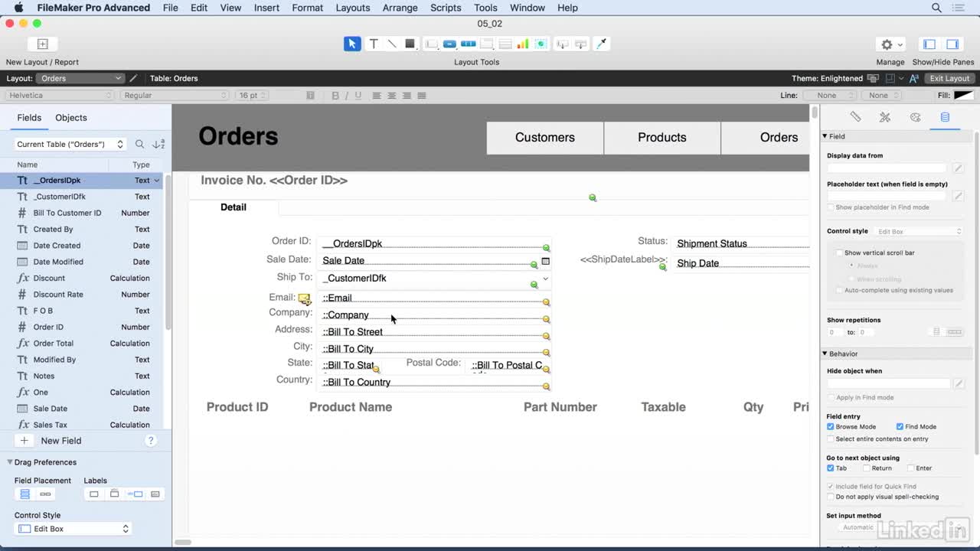The image size is (980, 551).
Task: Open the Appearance palette inspector tab
Action: point(915,117)
